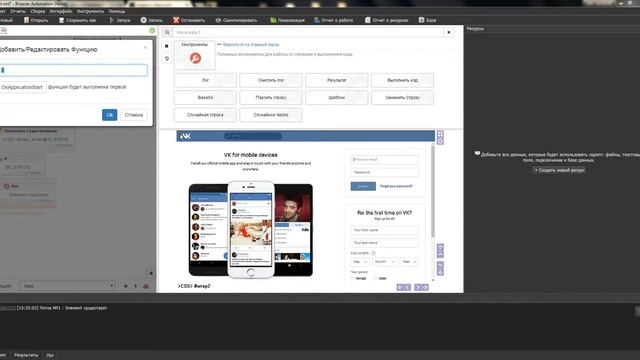Open the Открыть toolbar item
Viewport: 640px width, 360px height.
click(x=36, y=20)
